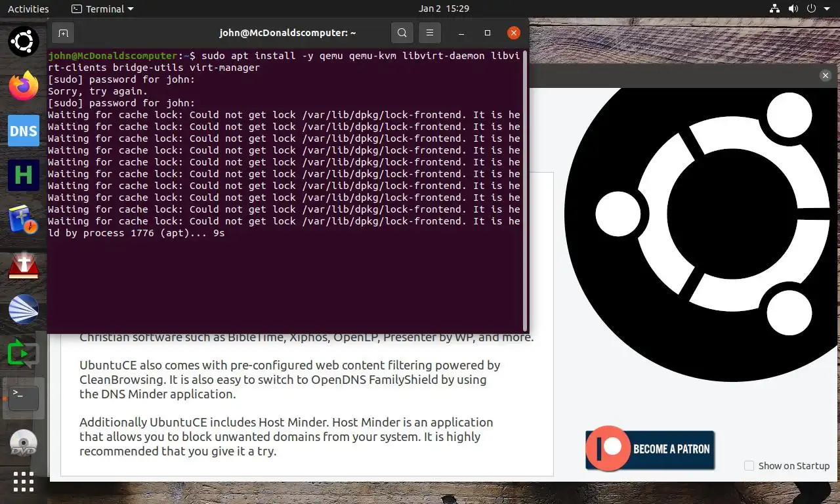Toggle the Show on Startup checkbox

click(749, 466)
